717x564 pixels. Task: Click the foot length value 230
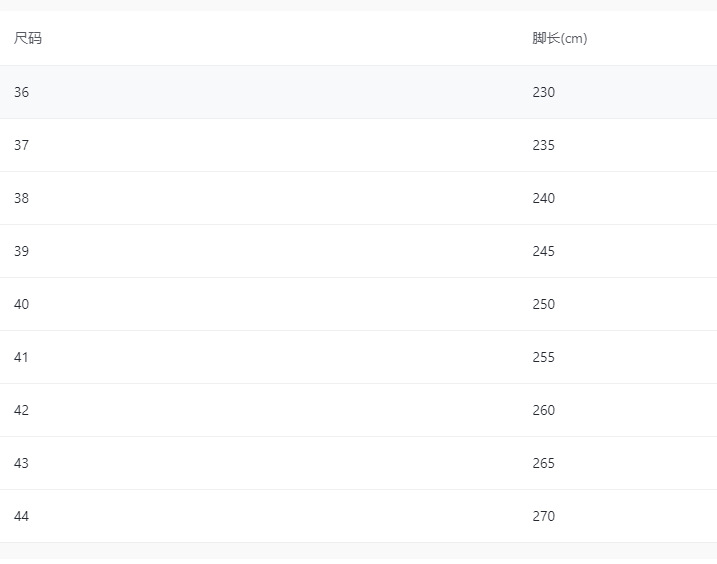click(544, 92)
